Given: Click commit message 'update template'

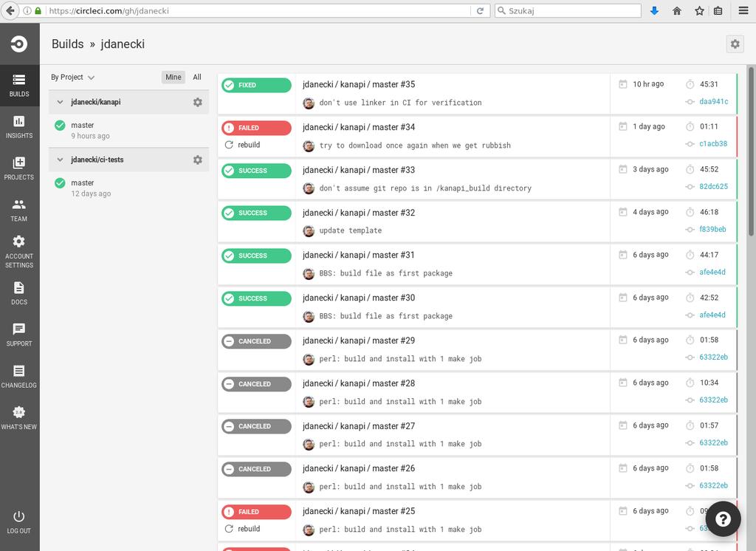Looking at the screenshot, I should click(x=351, y=230).
